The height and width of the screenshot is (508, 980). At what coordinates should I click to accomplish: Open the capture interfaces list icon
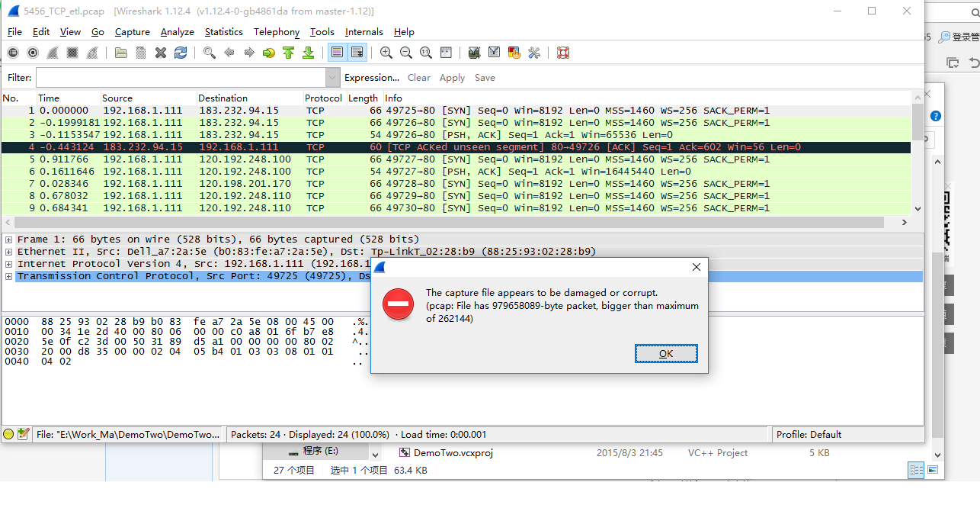pyautogui.click(x=13, y=53)
